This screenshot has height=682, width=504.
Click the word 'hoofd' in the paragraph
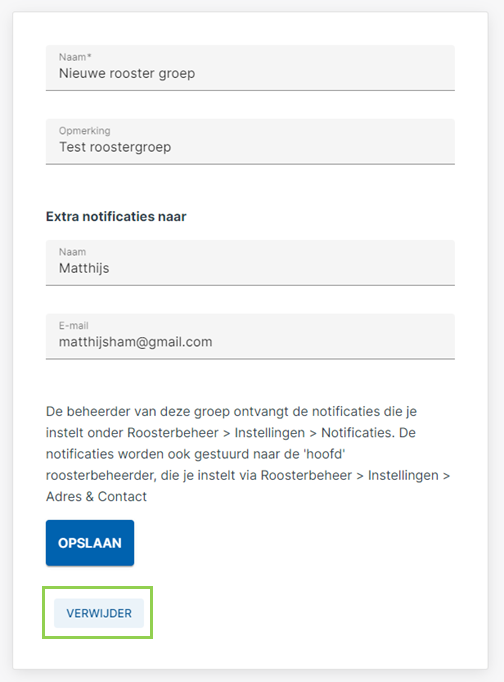tap(324, 454)
